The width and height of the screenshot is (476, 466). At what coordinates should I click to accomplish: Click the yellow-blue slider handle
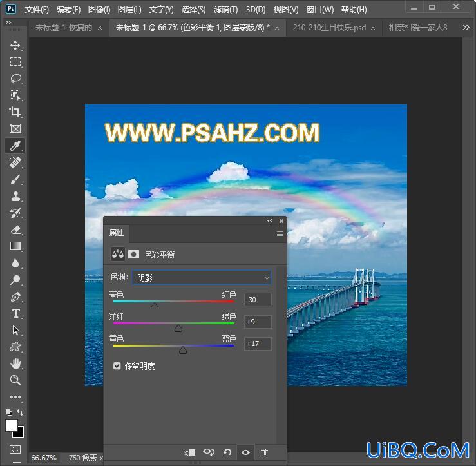(x=183, y=350)
